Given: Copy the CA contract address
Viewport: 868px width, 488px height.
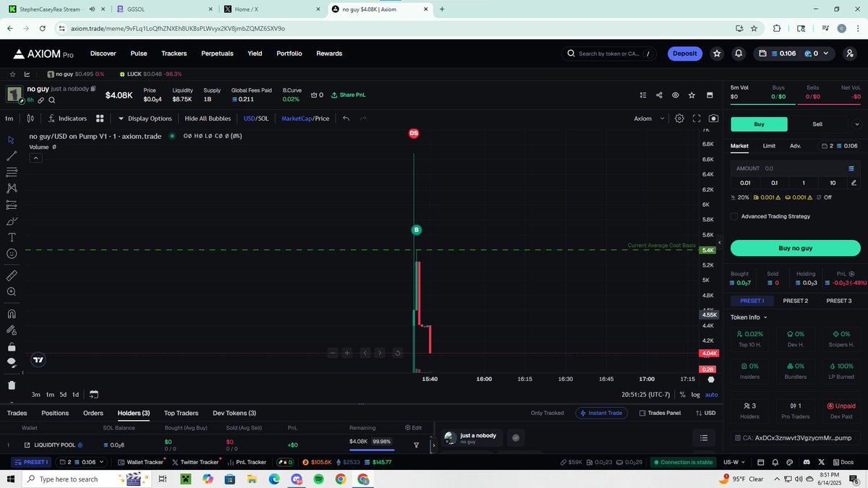Looking at the screenshot, I should (x=795, y=438).
